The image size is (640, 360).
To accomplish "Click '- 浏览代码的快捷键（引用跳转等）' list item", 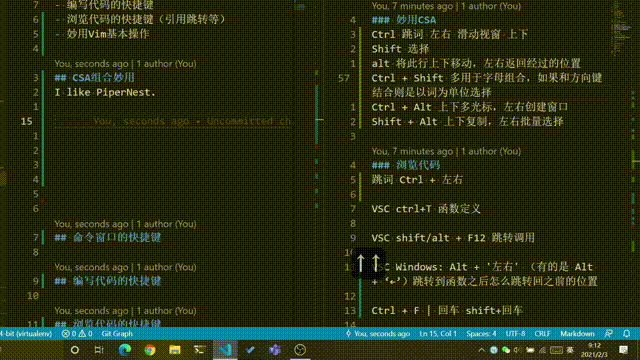I will (x=140, y=19).
